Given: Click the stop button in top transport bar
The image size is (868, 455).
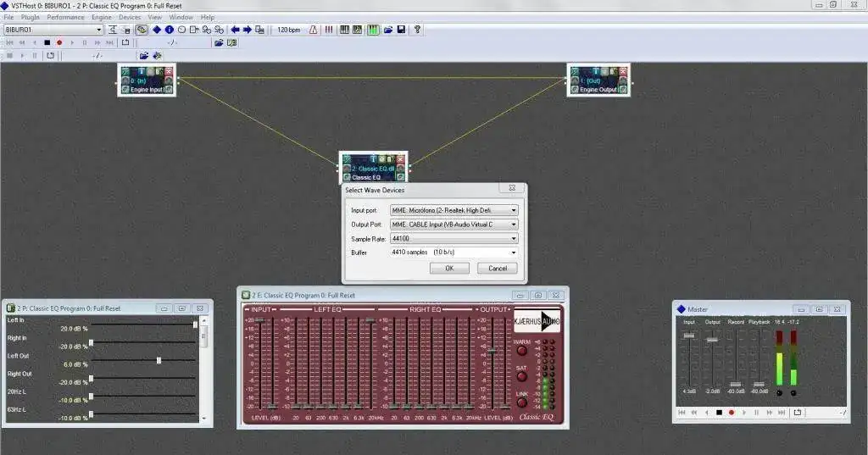Looking at the screenshot, I should (47, 42).
